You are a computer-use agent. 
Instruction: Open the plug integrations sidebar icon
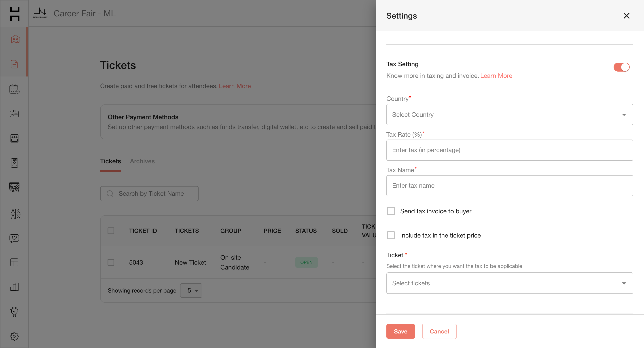click(14, 312)
